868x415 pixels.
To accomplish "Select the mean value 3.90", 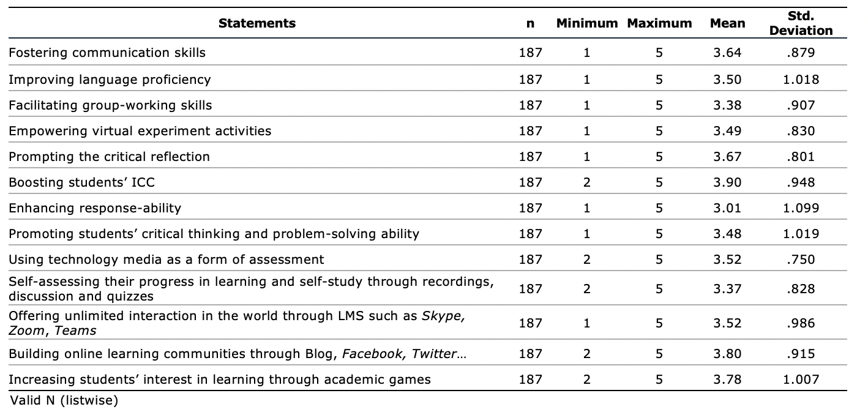I will 727,182.
